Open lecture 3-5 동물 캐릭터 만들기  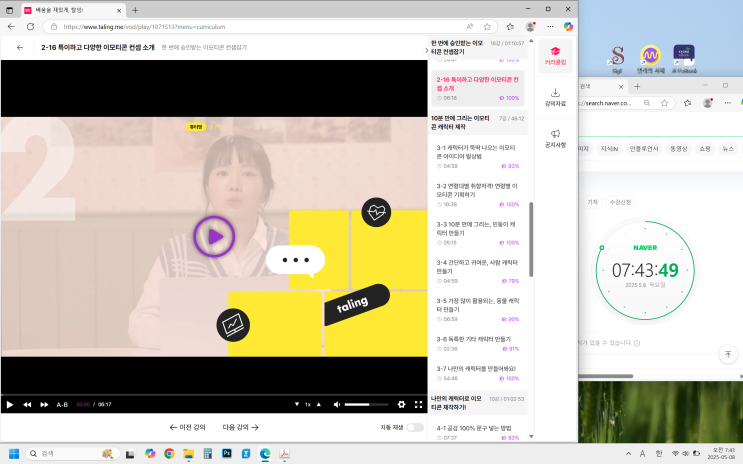click(x=478, y=310)
